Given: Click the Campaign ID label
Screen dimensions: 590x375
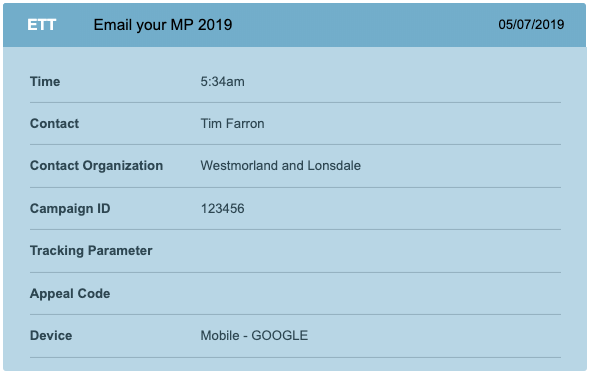Looking at the screenshot, I should click(70, 208).
